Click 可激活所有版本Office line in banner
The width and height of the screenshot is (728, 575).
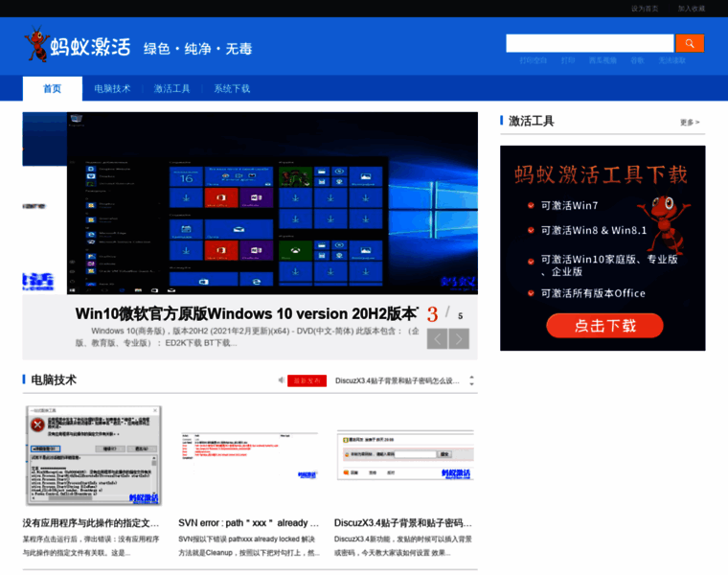(593, 293)
